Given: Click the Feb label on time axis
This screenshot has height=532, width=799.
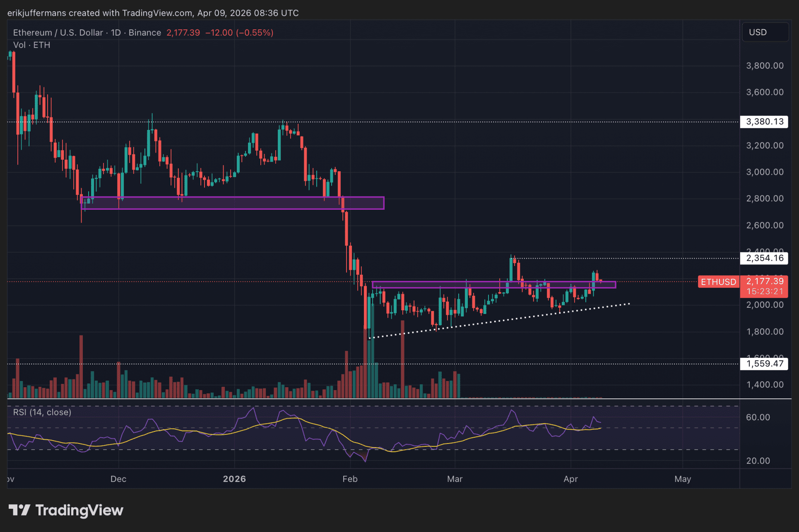Looking at the screenshot, I should coord(350,479).
